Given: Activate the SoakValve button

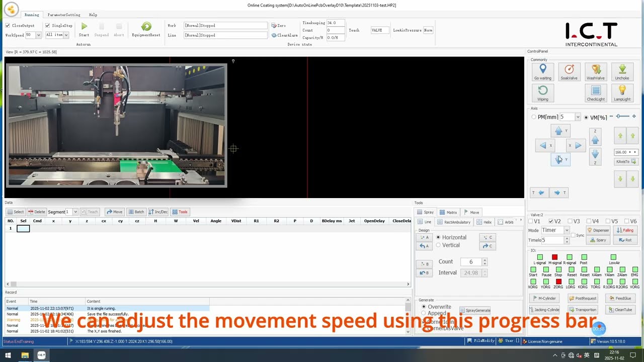Looking at the screenshot, I should click(x=569, y=72).
